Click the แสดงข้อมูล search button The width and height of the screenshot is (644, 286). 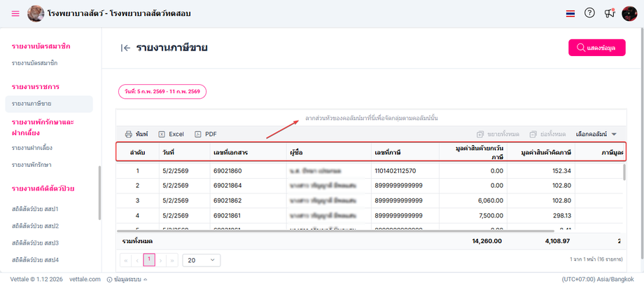click(597, 48)
